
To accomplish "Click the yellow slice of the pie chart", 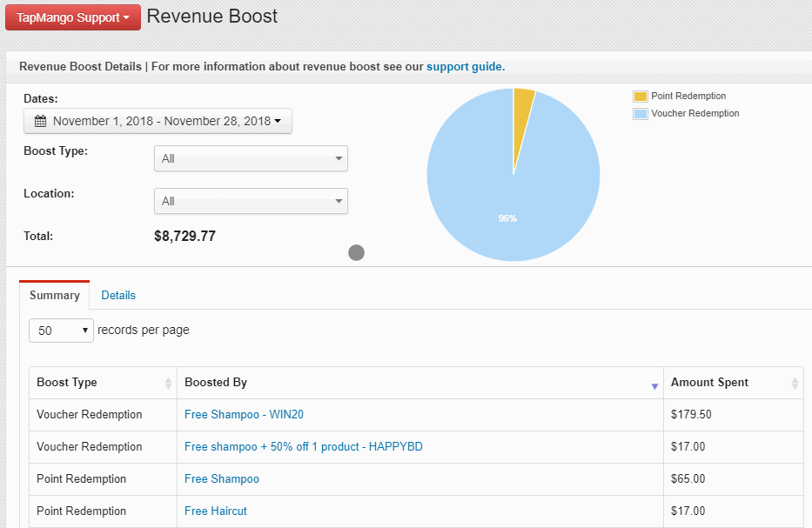I will (x=520, y=104).
